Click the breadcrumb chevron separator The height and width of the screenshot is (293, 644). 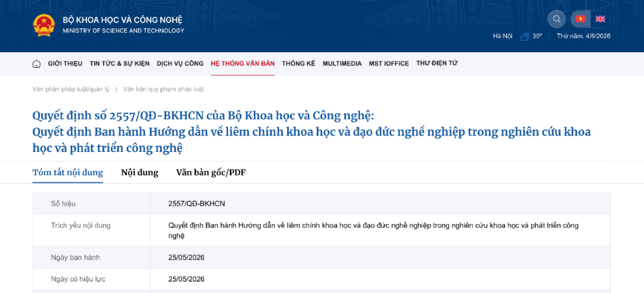point(117,89)
